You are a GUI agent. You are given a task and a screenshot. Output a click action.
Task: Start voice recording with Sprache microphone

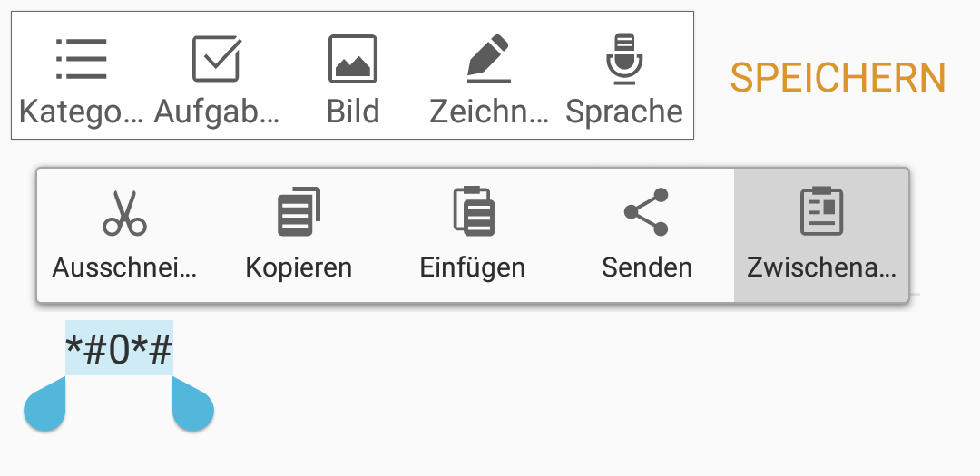tap(623, 59)
